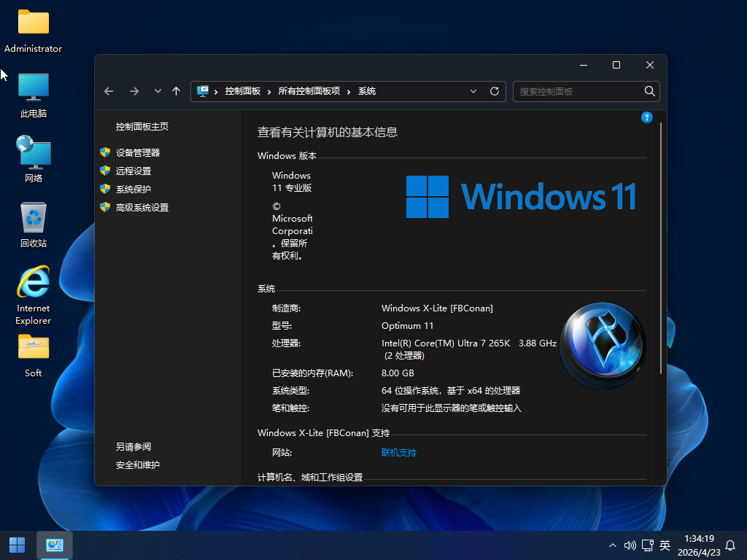Screen dimensions: 747x560
Task: Click the shield icon beside 高级系统设置
Action: pyautogui.click(x=105, y=207)
